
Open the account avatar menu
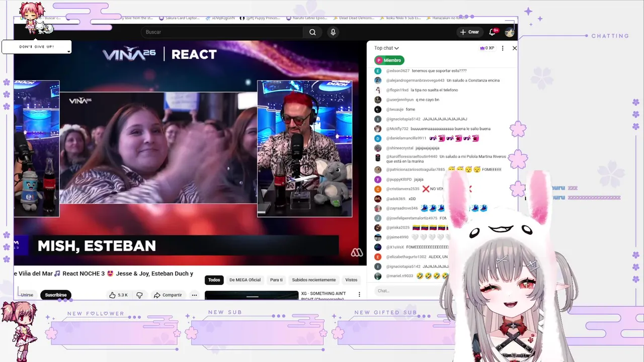click(509, 32)
